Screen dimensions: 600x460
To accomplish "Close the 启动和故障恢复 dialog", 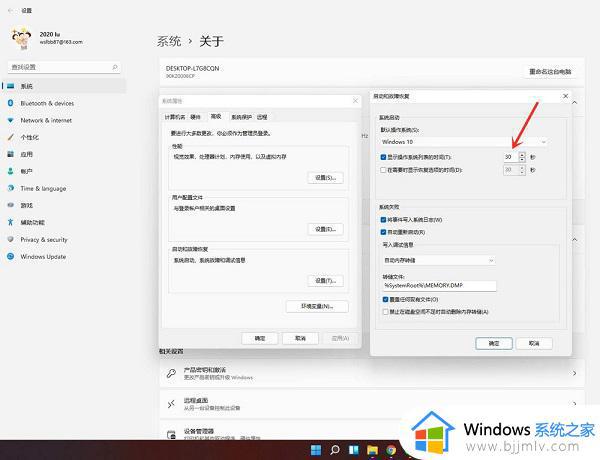I will coord(566,96).
